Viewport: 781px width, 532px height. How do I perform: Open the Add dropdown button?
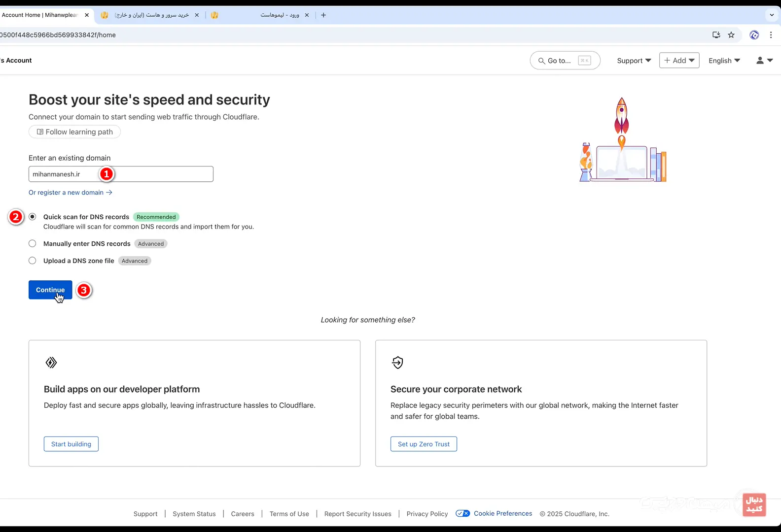(x=679, y=60)
